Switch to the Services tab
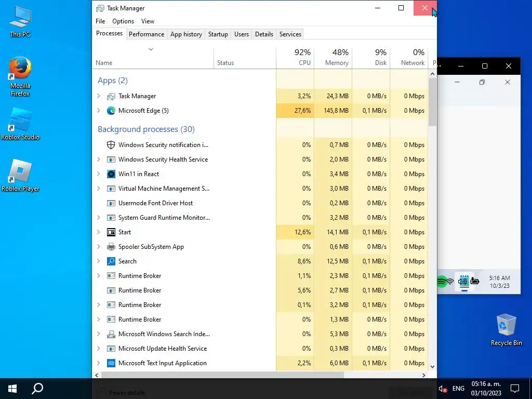 290,34
